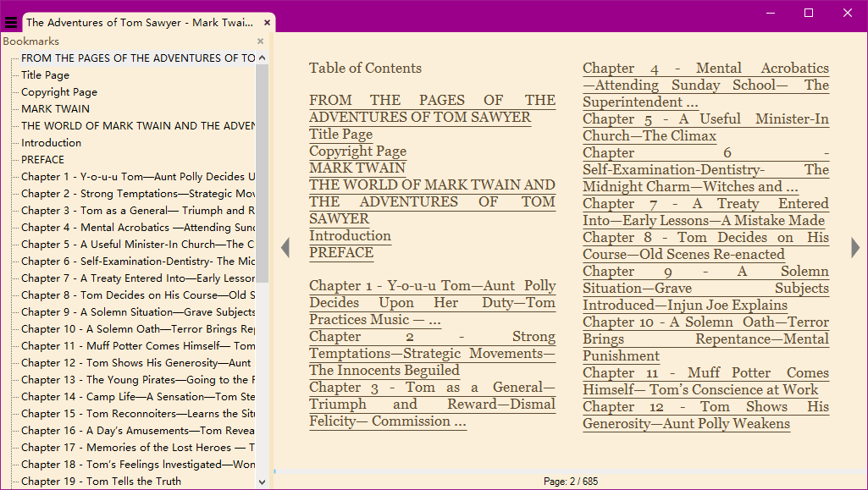Close the Tom Sawyer document tab
The image size is (868, 490).
point(267,23)
